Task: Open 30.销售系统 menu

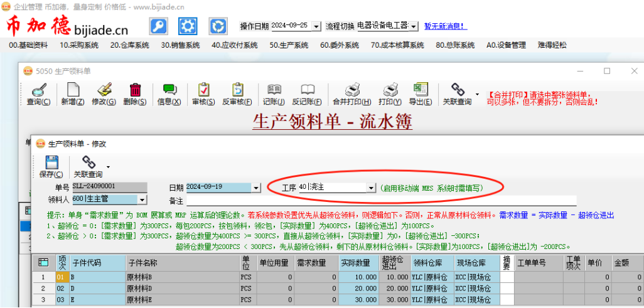Action: 180,45
